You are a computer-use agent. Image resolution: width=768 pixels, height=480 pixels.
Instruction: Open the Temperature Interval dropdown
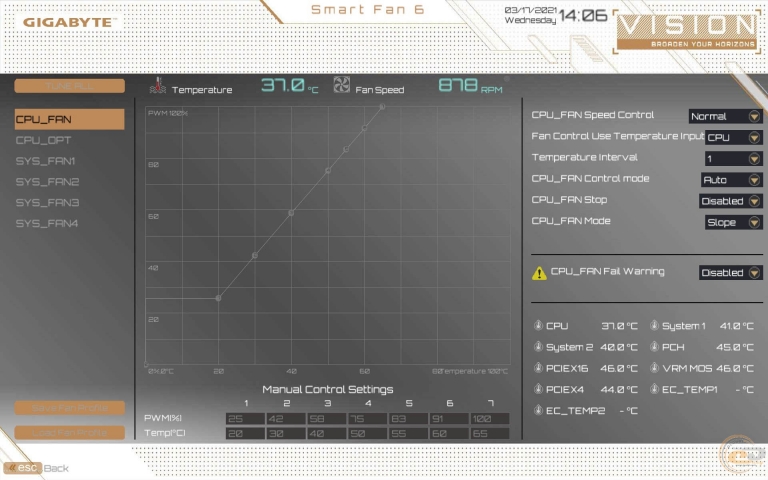pyautogui.click(x=733, y=159)
